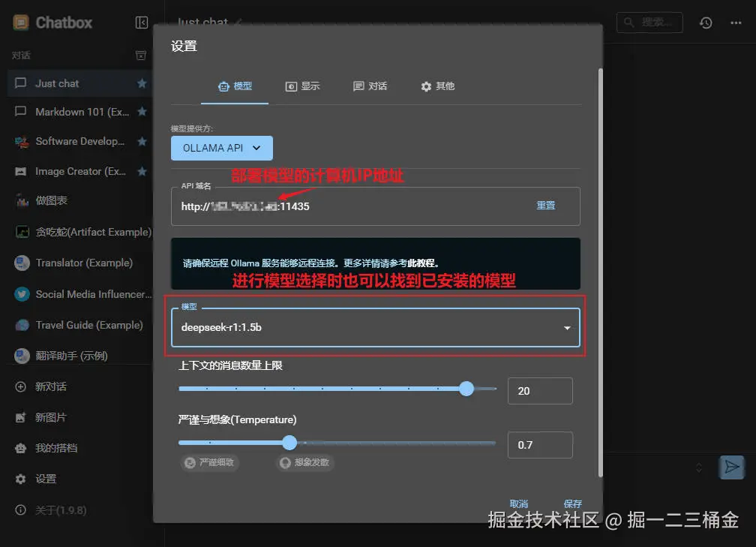Open the Travel Guide (Example) conversation
The height and width of the screenshot is (547, 756).
coord(79,325)
